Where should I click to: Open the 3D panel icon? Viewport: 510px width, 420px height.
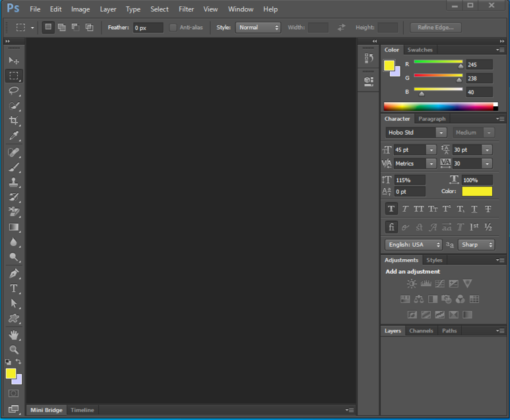click(369, 81)
